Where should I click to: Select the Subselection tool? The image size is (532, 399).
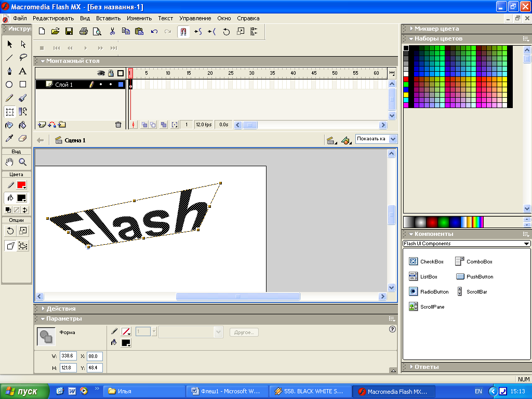coord(23,44)
